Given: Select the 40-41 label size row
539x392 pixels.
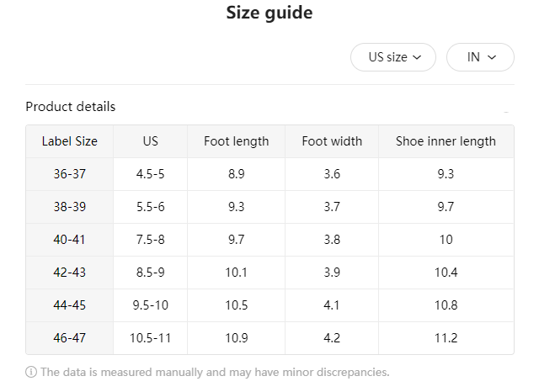Looking at the screenshot, I should pyautogui.click(x=70, y=240).
